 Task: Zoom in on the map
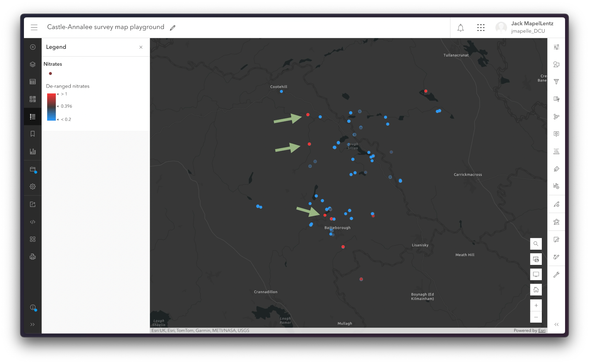[536, 305]
